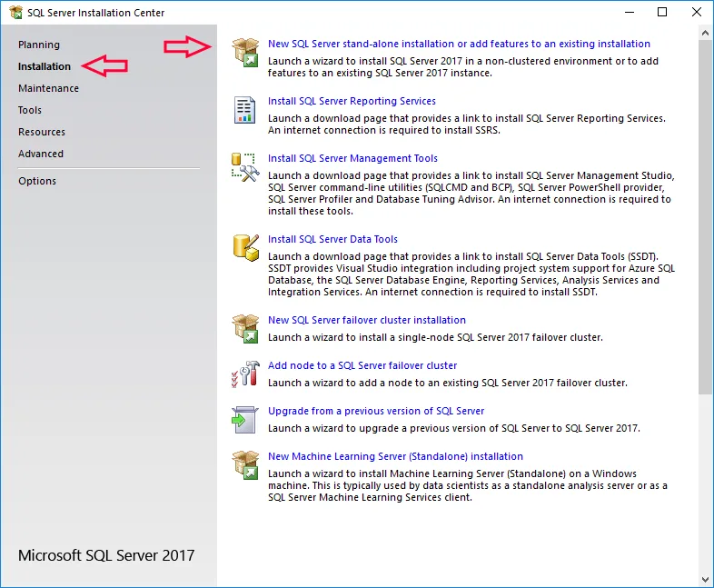Open the Options section
This screenshot has width=714, height=588.
[x=37, y=181]
